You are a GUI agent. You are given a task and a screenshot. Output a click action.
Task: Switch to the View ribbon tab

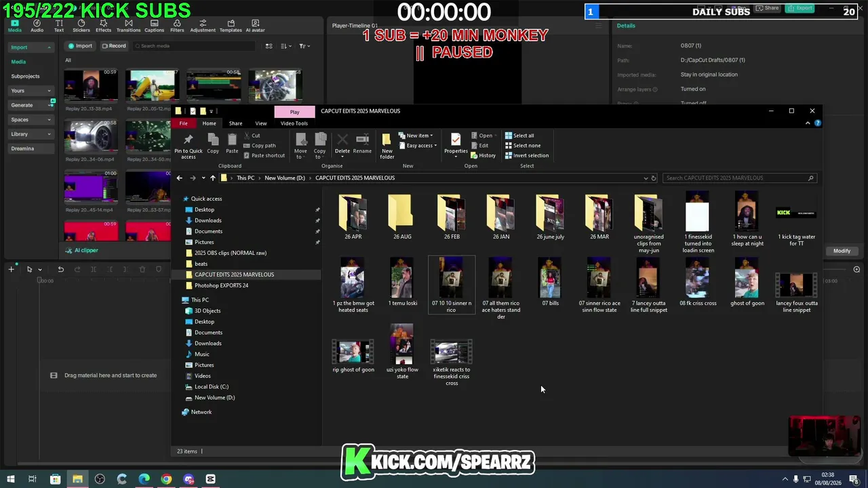(260, 123)
